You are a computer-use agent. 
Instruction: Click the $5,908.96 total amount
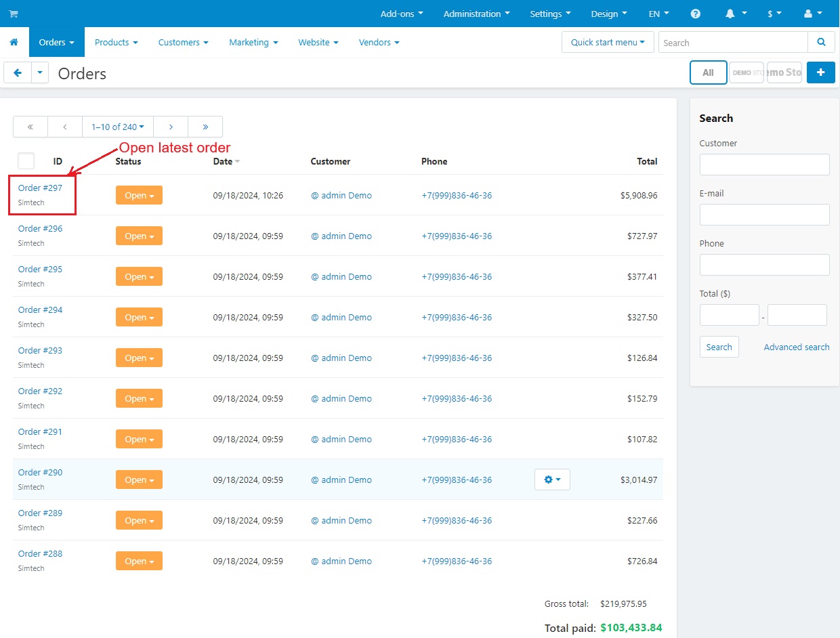click(639, 195)
